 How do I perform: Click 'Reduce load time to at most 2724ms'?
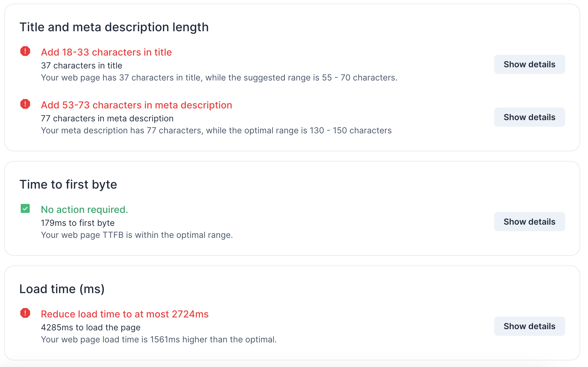click(x=124, y=314)
